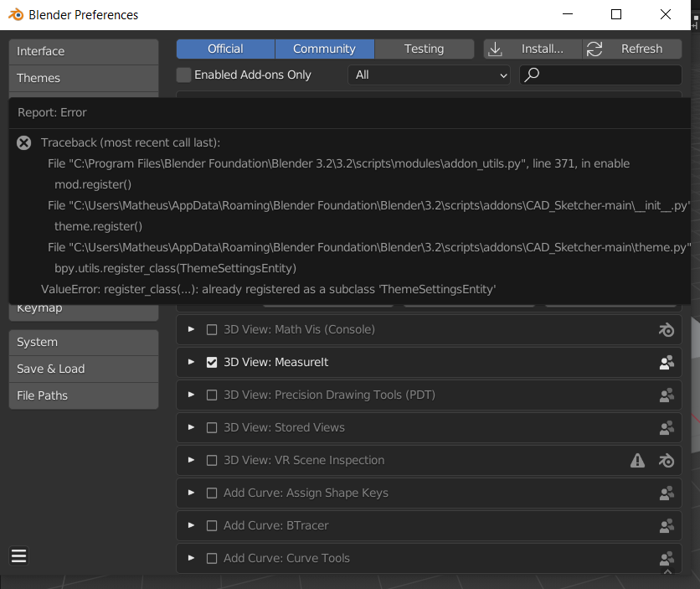Expand the Add Curve: Curve Tools entry
The width and height of the screenshot is (700, 589).
click(191, 558)
